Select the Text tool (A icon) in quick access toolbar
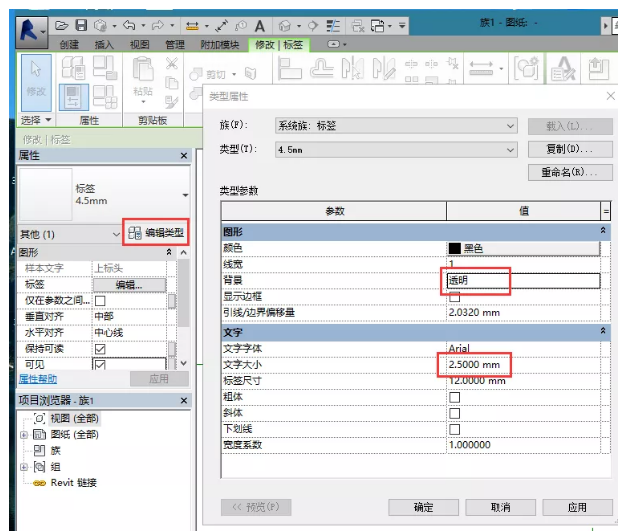This screenshot has width=628, height=531. click(260, 26)
